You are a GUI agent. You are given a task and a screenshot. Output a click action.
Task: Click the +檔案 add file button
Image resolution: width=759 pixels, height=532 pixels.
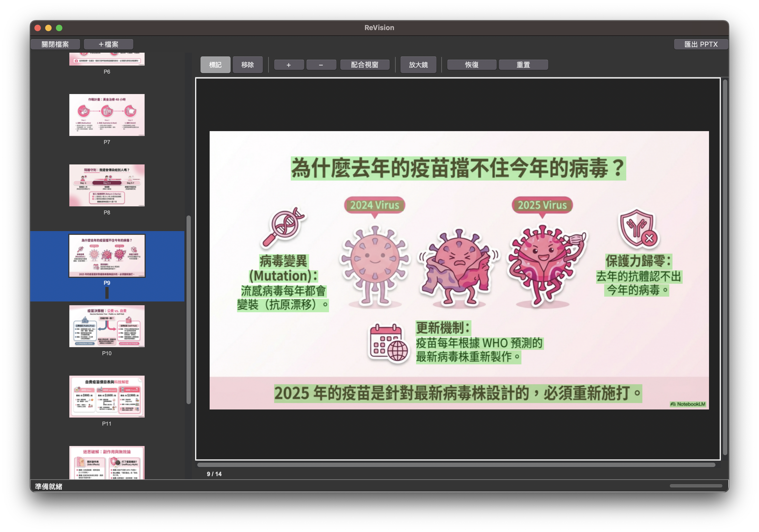coord(108,44)
